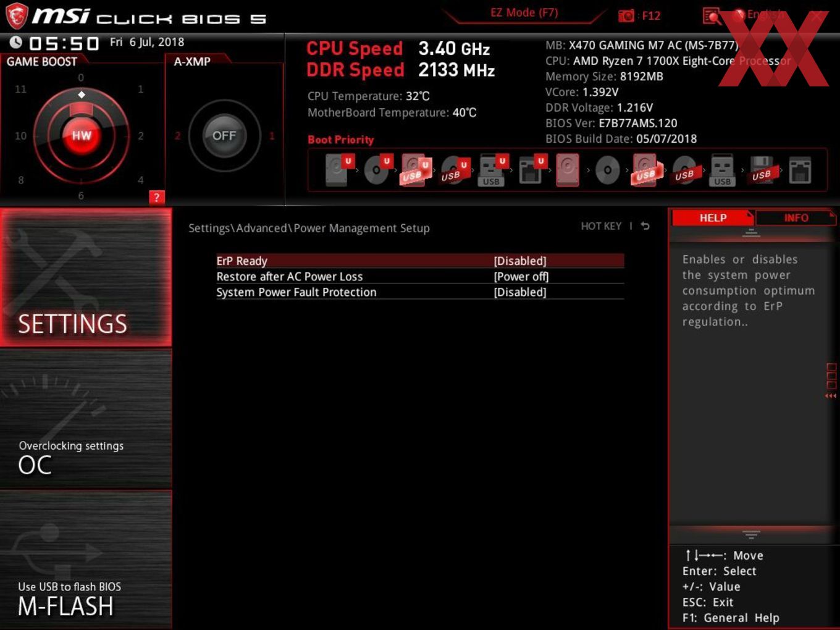Click the BIOS Ver: E7B77AMS.120 line

click(611, 123)
